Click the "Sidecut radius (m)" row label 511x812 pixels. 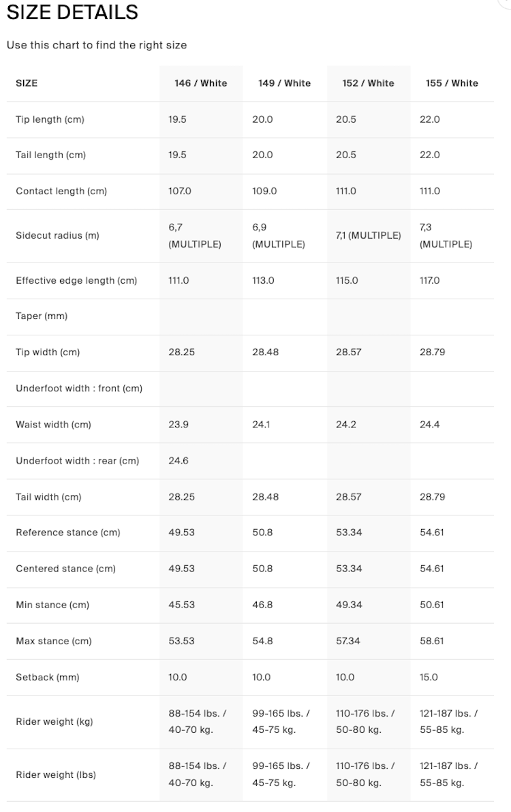[57, 235]
